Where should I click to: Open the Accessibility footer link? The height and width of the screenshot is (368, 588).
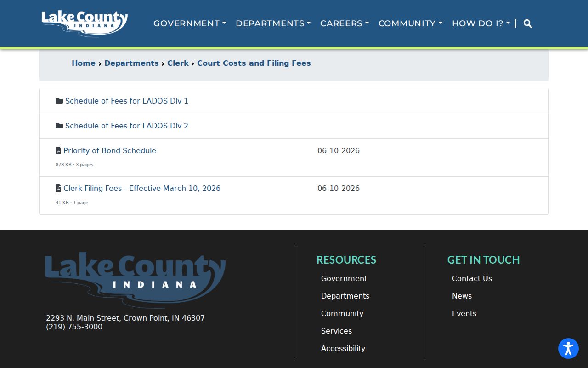343,348
